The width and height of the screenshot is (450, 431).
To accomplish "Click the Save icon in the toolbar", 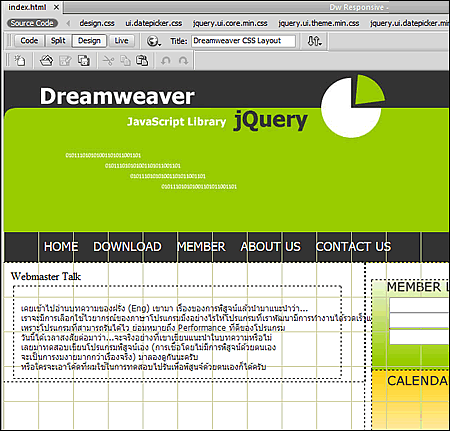I will [x=65, y=61].
